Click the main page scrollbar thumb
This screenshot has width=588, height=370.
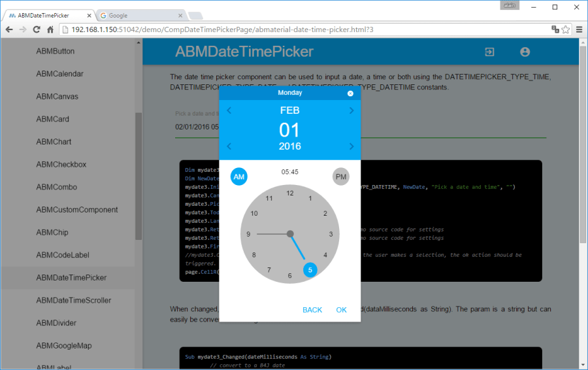tap(583, 144)
